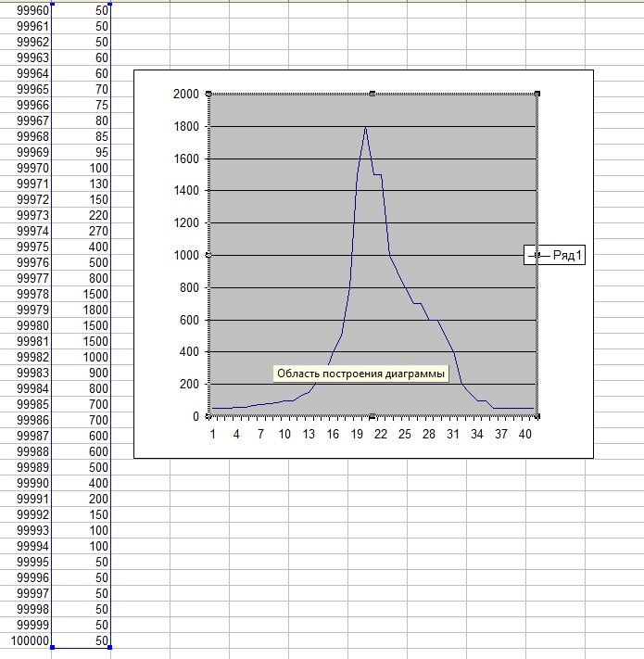Viewport: 644px width, 659px height.
Task: Select value 500 beside 99989
Action: point(81,467)
